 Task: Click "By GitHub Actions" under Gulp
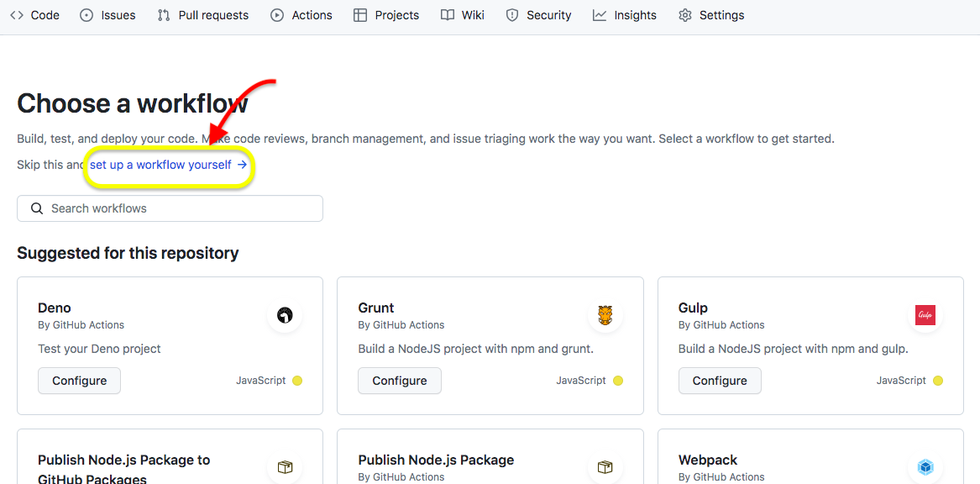(x=721, y=325)
